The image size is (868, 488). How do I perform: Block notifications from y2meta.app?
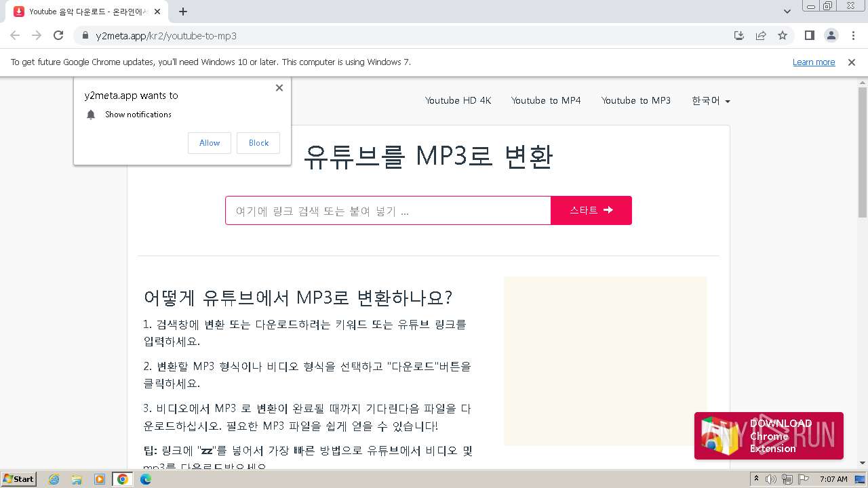pyautogui.click(x=258, y=143)
